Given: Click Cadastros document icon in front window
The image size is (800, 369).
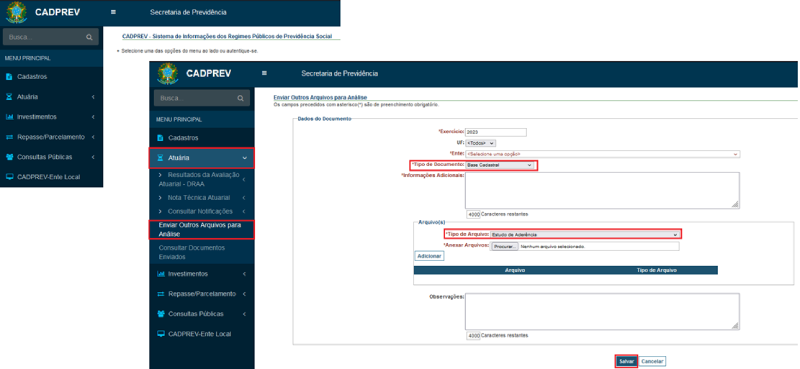Looking at the screenshot, I should (160, 138).
